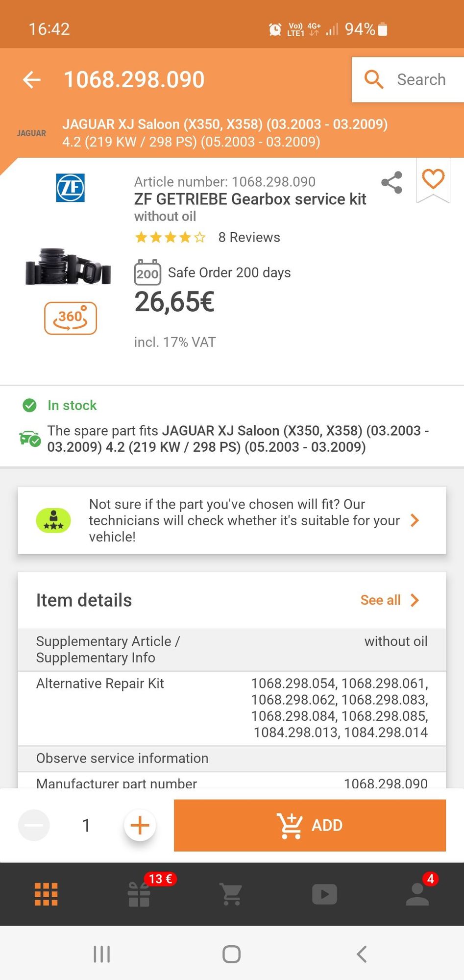Image resolution: width=464 pixels, height=980 pixels.
Task: Open the profile icon with 4 notifications
Action: 417,894
